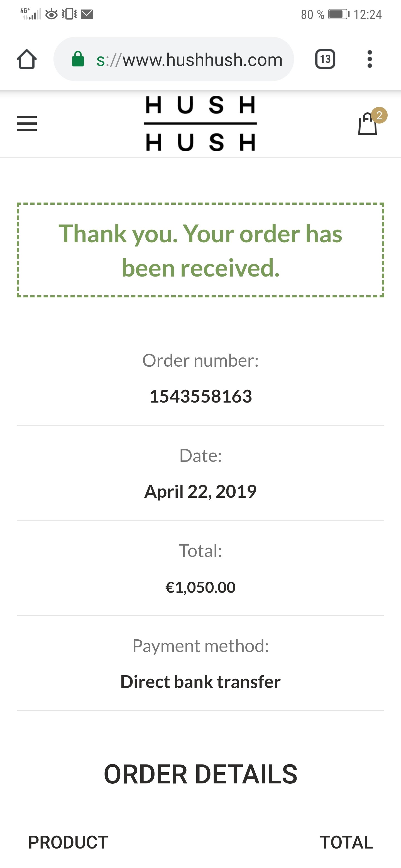401x868 pixels.
Task: Tap the order number 1543558163
Action: point(201,396)
